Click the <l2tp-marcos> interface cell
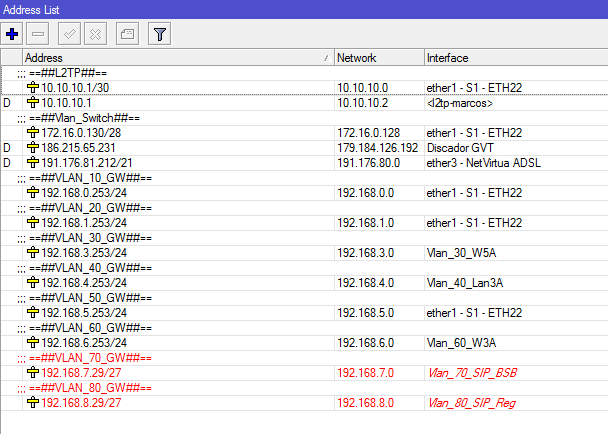 pos(463,102)
